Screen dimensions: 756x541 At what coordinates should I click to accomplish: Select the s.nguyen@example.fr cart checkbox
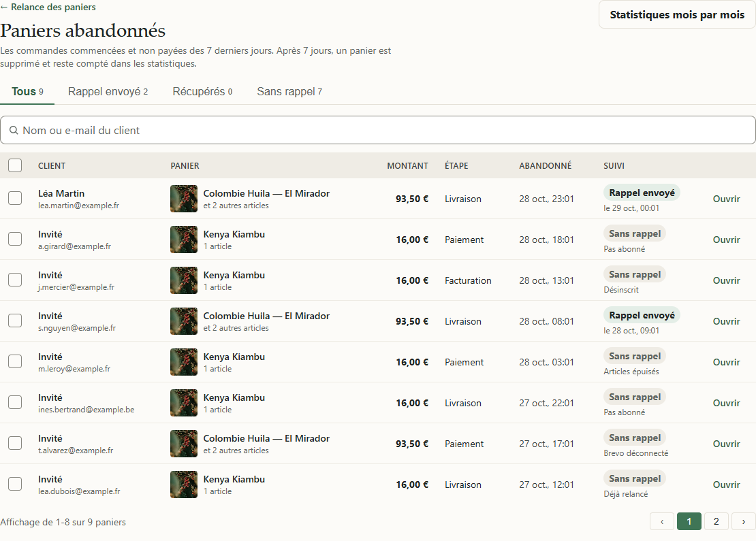tap(15, 321)
